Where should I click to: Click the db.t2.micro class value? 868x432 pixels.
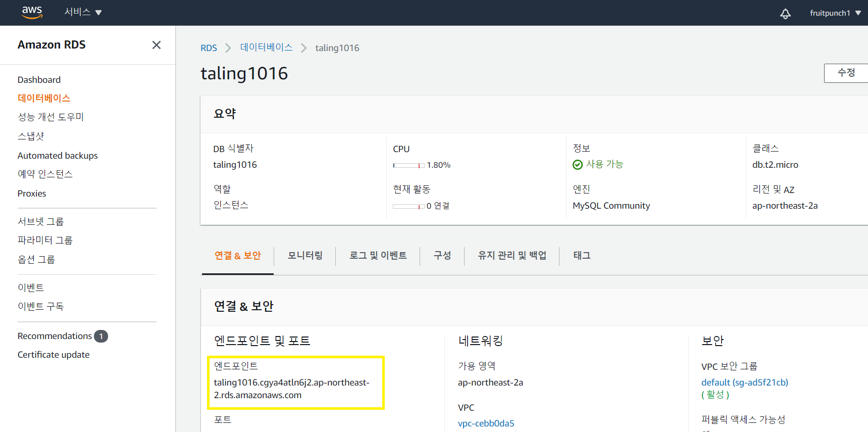(x=775, y=165)
